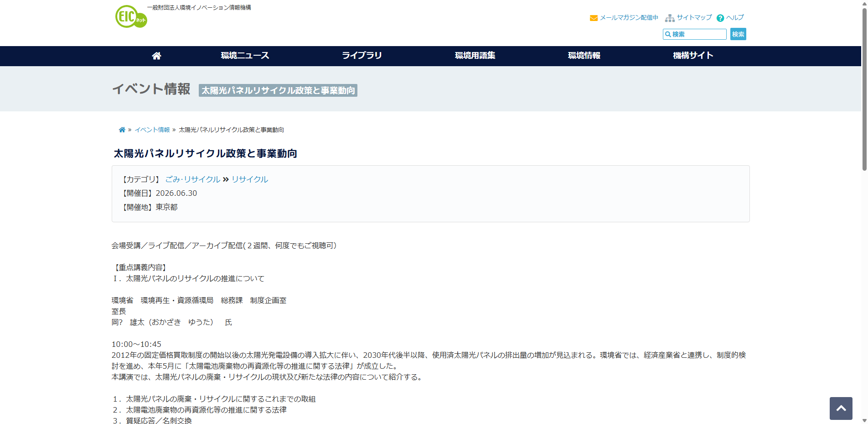Image resolution: width=868 pixels, height=424 pixels.
Task: Click the 開催日 2026.06.30 text
Action: tap(160, 193)
